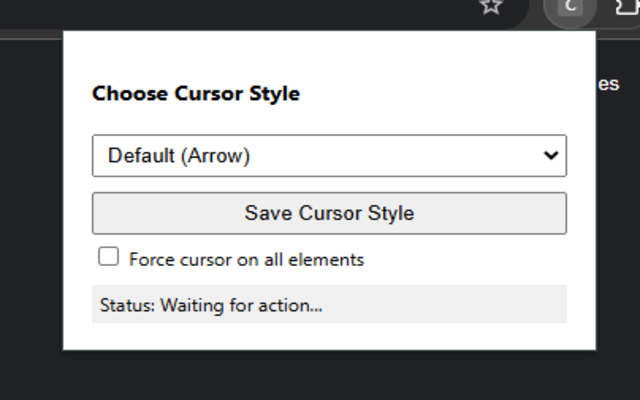The image size is (640, 400).
Task: Select the Status: Waiting for action text
Action: tap(211, 305)
